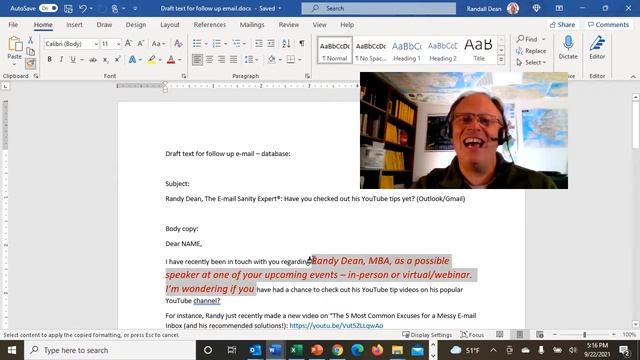
Task: Toggle show paragraph marks
Action: (x=302, y=43)
